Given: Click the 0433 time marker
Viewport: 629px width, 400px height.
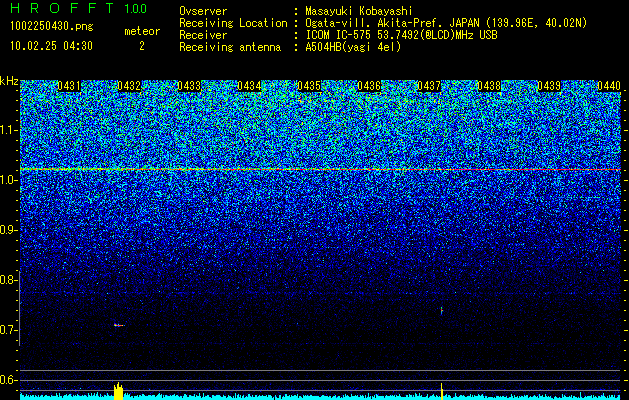Looking at the screenshot, I should pos(189,86).
